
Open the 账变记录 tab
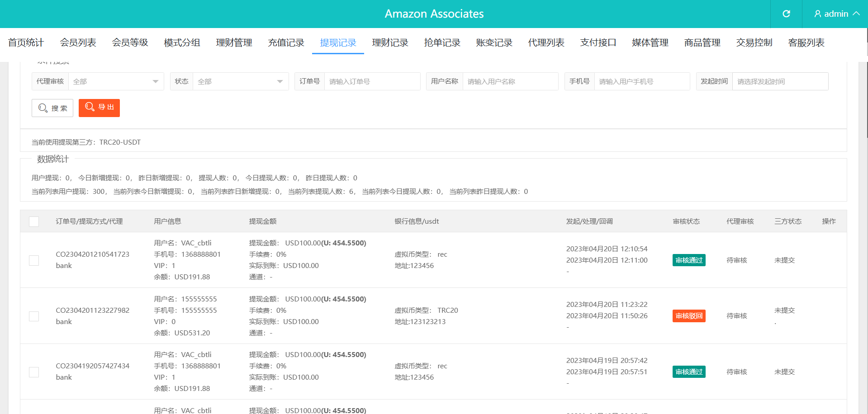tap(494, 42)
